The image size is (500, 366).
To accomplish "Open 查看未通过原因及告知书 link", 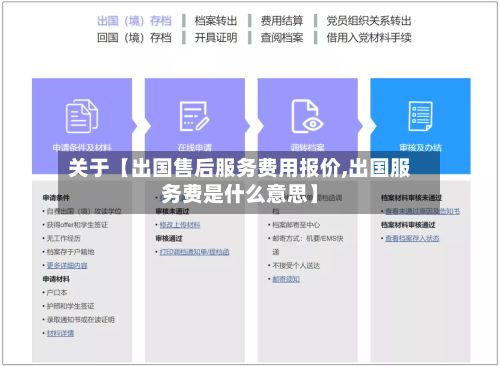I will click(423, 211).
